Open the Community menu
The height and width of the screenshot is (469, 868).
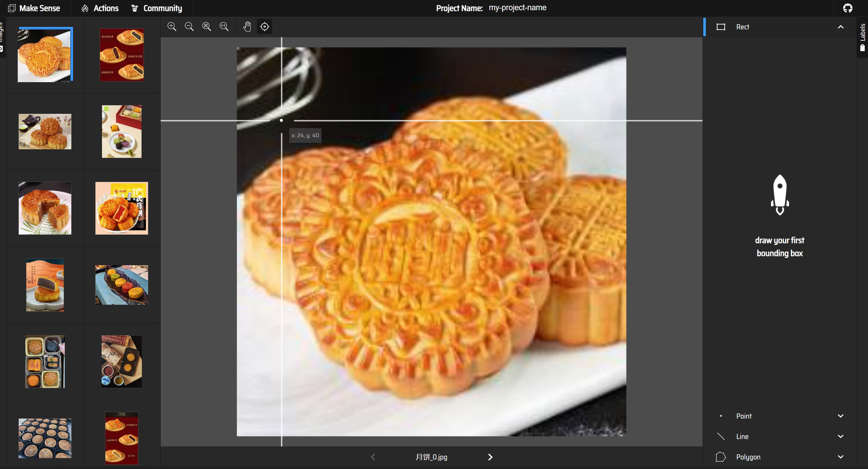tap(157, 8)
